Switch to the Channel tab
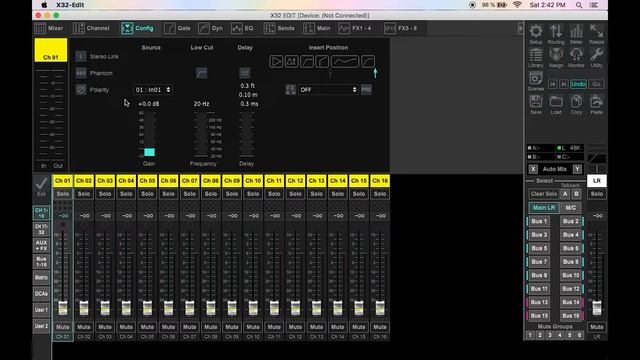Viewport: 640px width, 360px height. [x=91, y=28]
